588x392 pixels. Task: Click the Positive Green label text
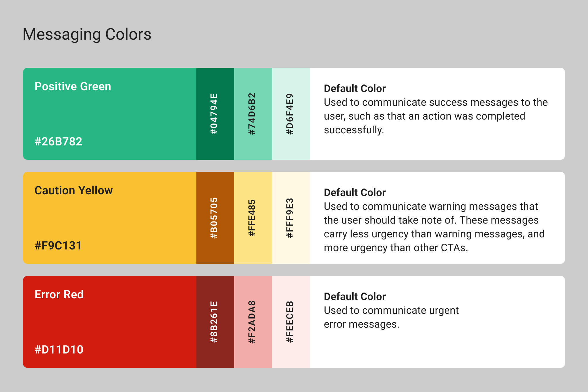(73, 87)
